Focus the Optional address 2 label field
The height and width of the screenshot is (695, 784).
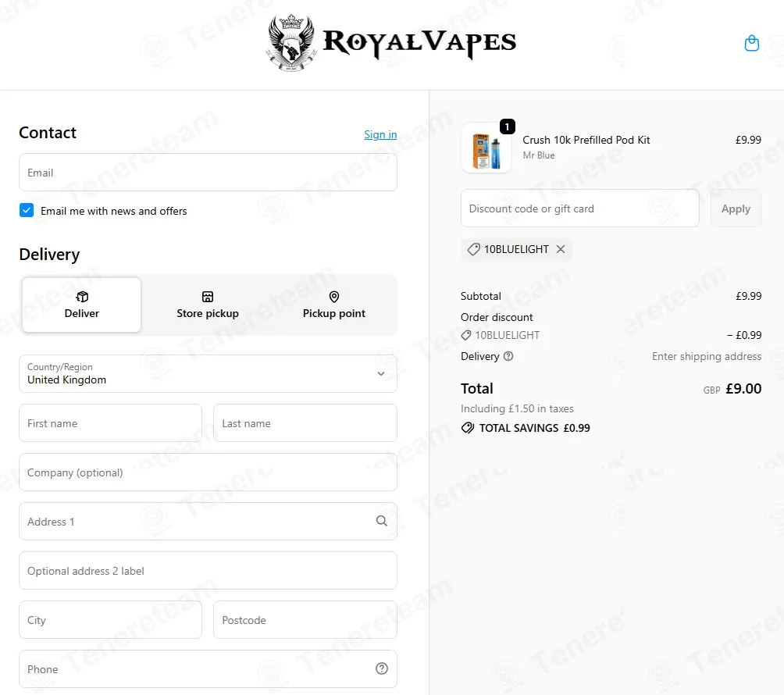point(208,571)
